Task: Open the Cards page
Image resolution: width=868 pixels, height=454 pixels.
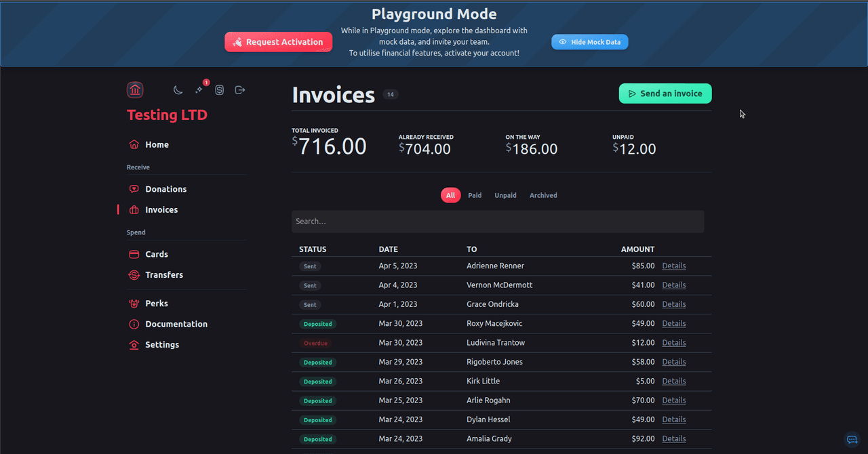Action: (157, 254)
